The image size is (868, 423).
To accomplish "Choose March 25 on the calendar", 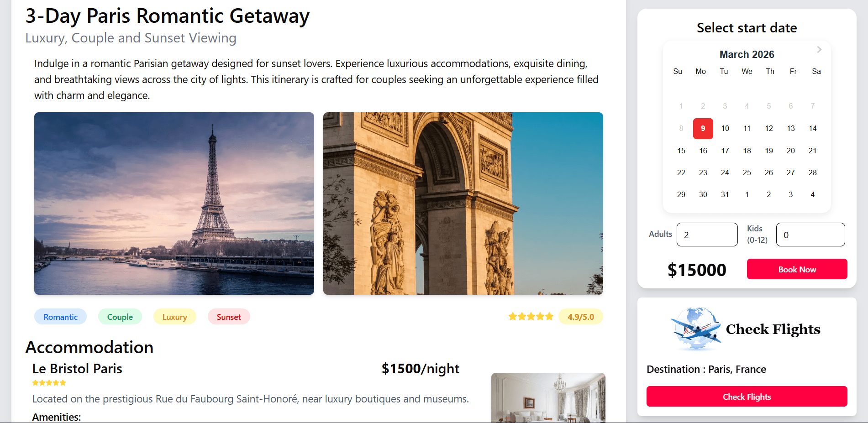I will [x=747, y=172].
